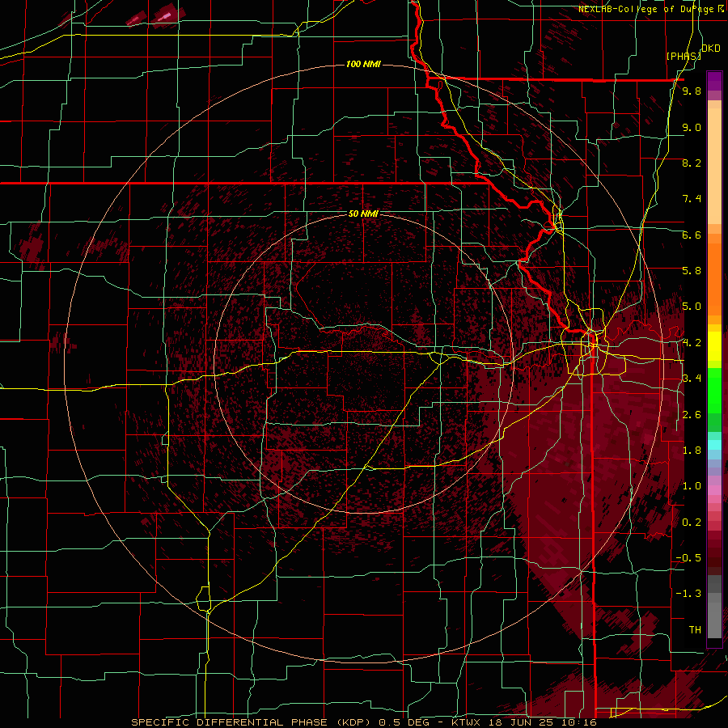Click the [PHAS] product label
728x728 pixels.
[x=684, y=56]
